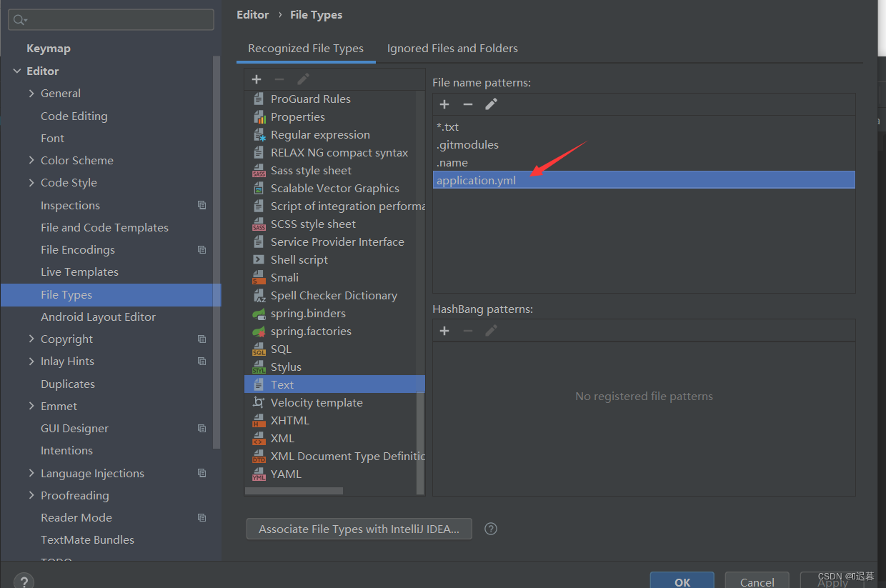This screenshot has height=588, width=886.
Task: Click add button in File name patterns toolbar
Action: tap(444, 104)
